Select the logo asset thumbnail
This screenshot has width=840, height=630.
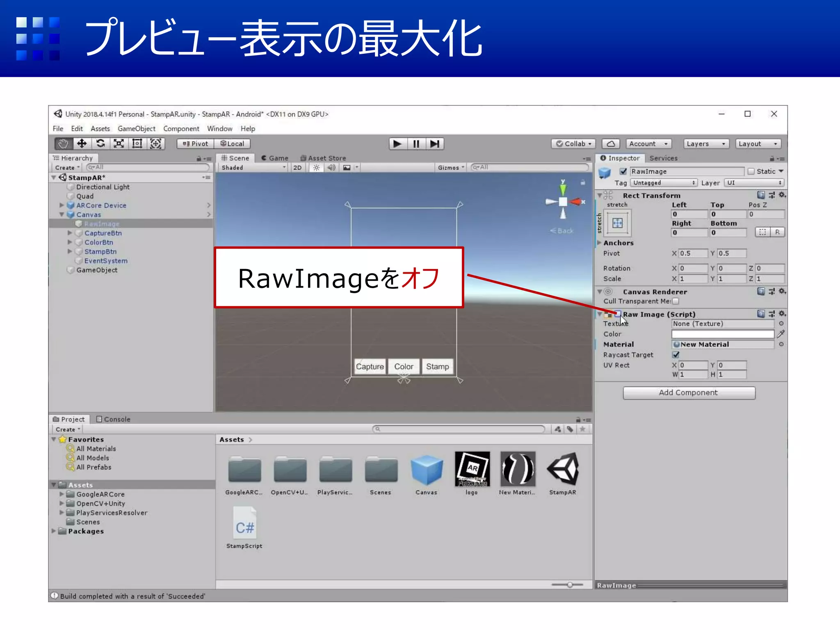(x=472, y=469)
